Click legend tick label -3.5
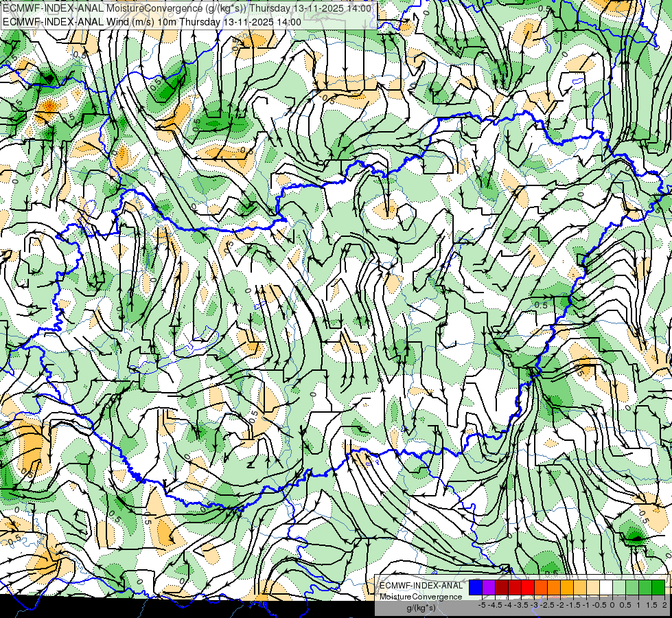Image resolution: width=672 pixels, height=618 pixels. [x=522, y=605]
